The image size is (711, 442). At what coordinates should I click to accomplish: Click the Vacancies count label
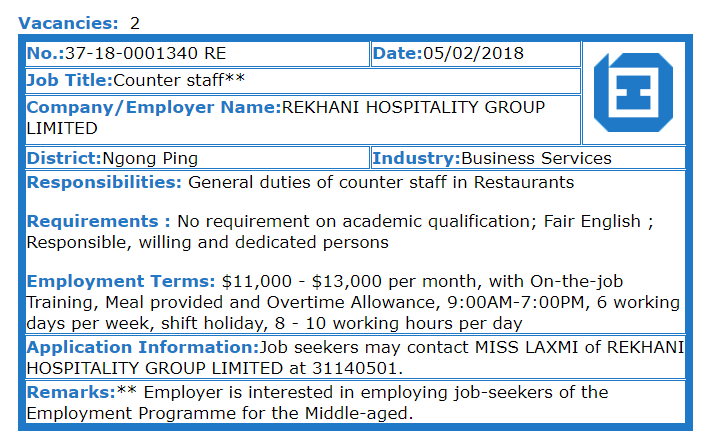click(x=79, y=23)
